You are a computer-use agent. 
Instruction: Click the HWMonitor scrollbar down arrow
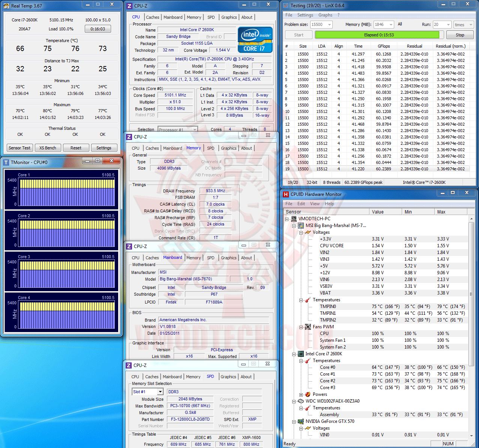(471, 436)
